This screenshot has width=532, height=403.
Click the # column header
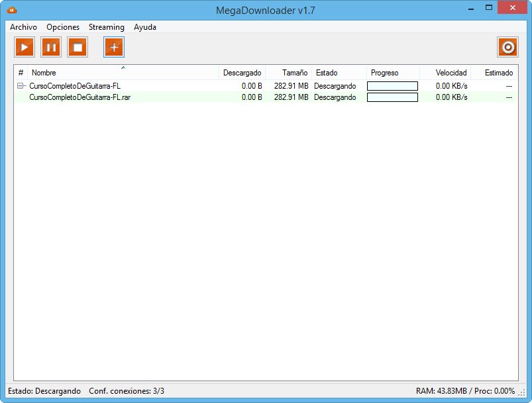pos(21,73)
